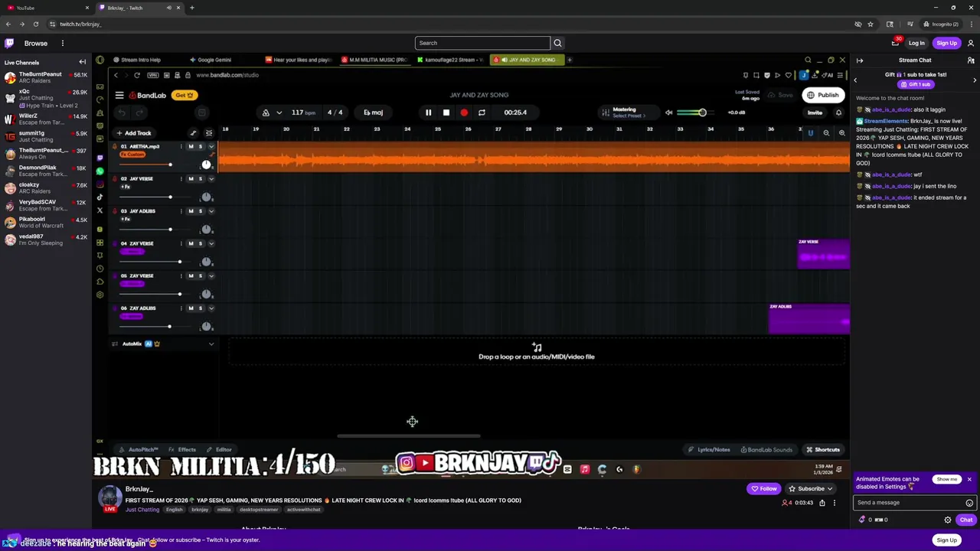Toggle the loop cycle button in transport

pos(482,112)
